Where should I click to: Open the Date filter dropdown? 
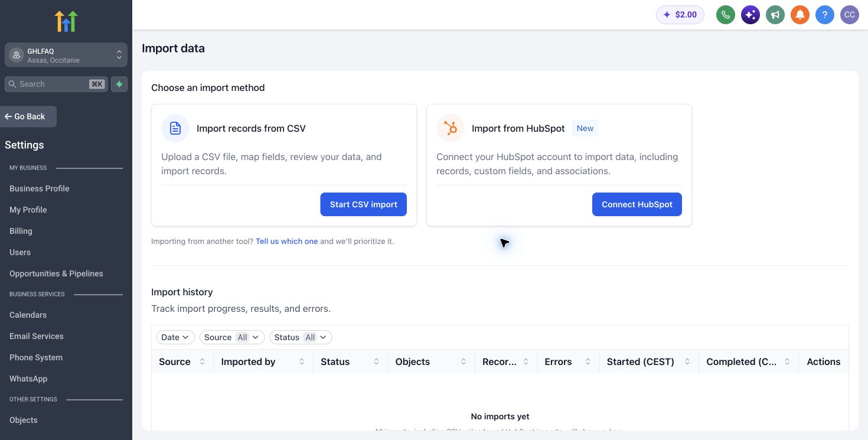point(175,337)
